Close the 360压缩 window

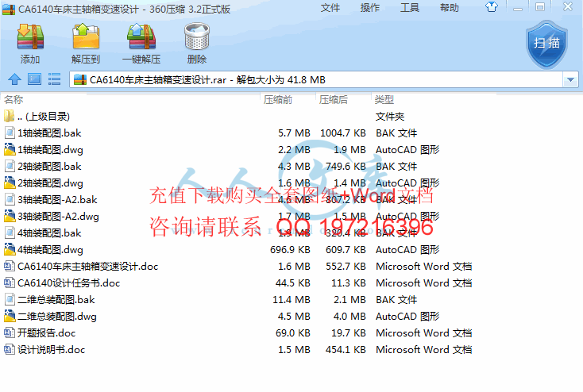[x=567, y=6]
